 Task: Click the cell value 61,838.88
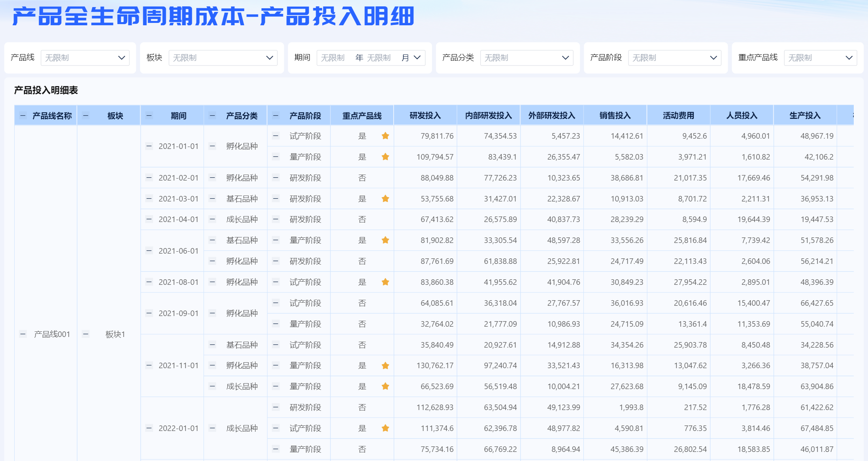(x=500, y=261)
